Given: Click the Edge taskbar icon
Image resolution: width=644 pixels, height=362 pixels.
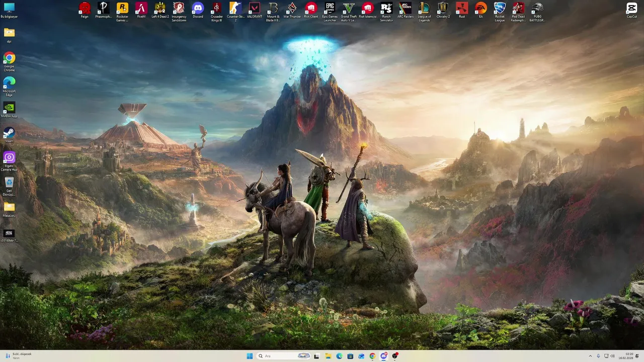Looking at the screenshot, I should click(x=340, y=356).
